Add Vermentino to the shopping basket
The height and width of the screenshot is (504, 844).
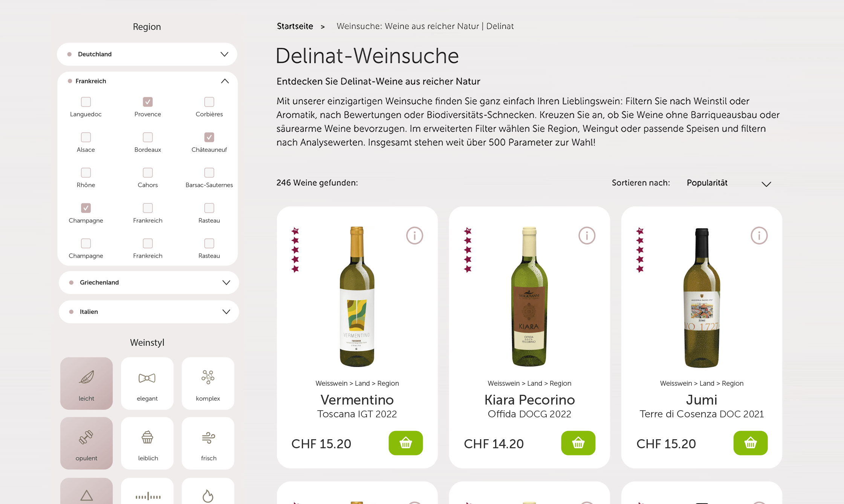tap(405, 443)
